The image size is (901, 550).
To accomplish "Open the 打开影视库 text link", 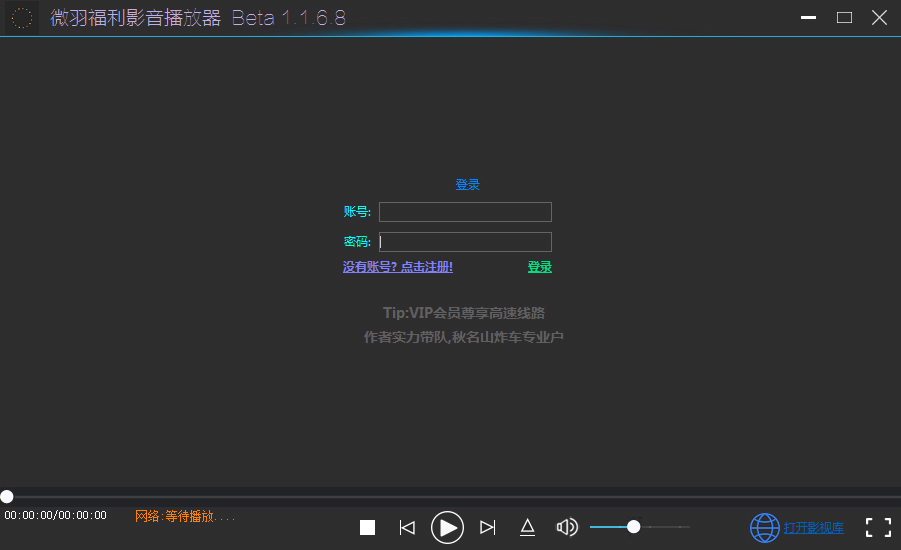I will click(813, 528).
